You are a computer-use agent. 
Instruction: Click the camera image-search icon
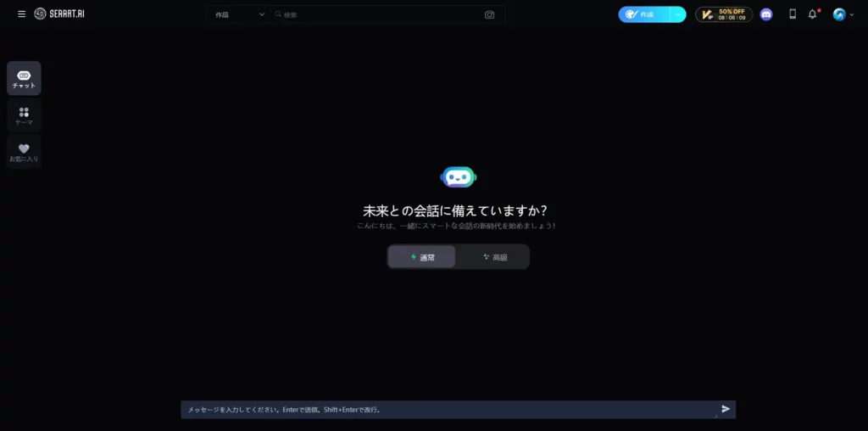[x=489, y=14]
